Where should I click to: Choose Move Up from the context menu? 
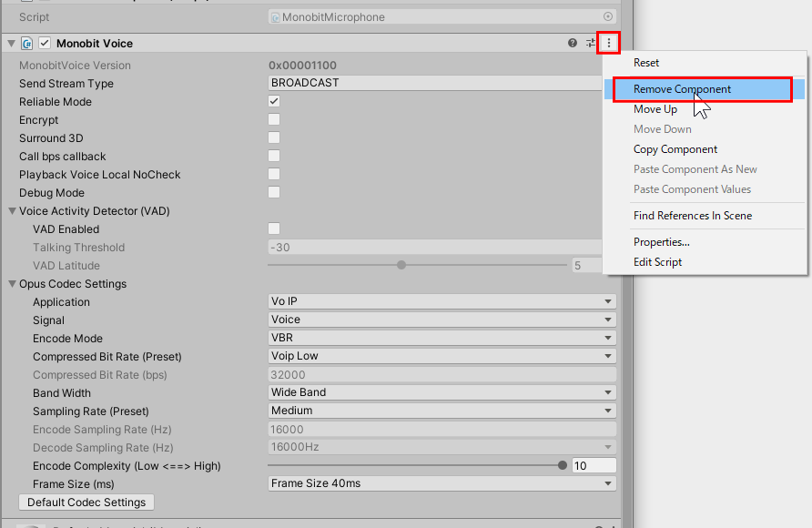(705, 109)
